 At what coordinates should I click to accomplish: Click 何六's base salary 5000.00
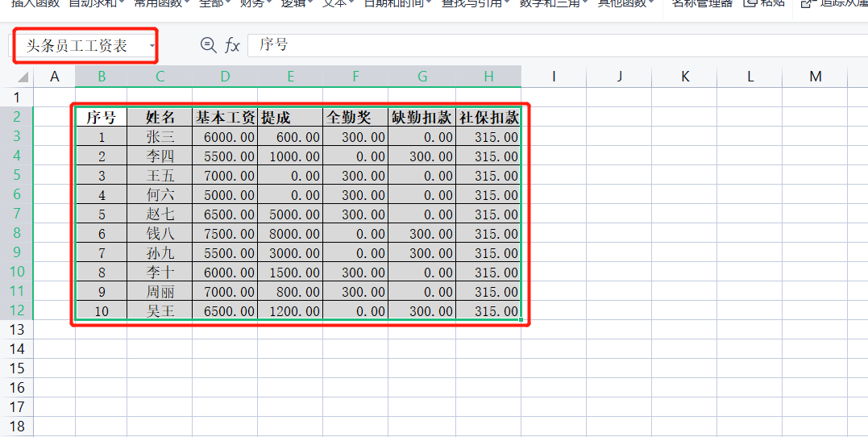[225, 194]
